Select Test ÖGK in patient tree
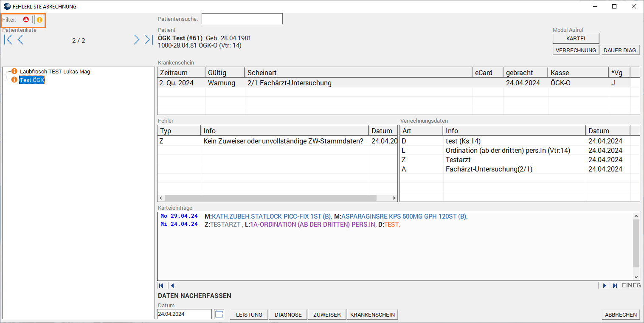644x323 pixels. [32, 80]
